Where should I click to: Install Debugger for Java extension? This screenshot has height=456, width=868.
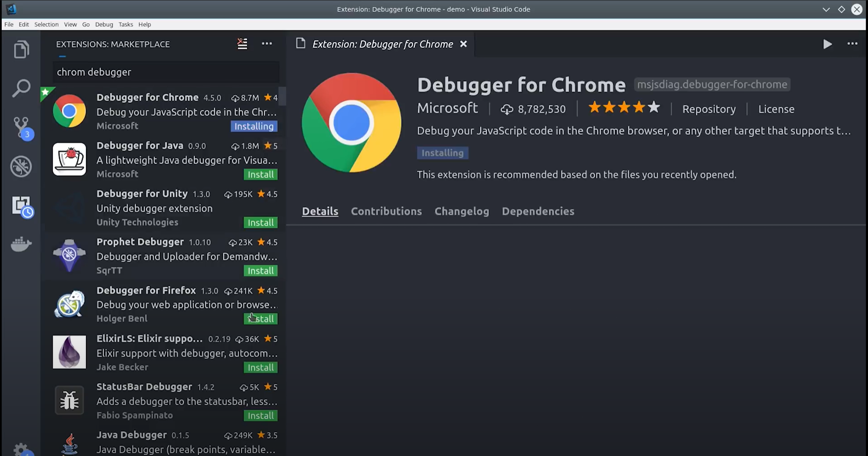[260, 174]
